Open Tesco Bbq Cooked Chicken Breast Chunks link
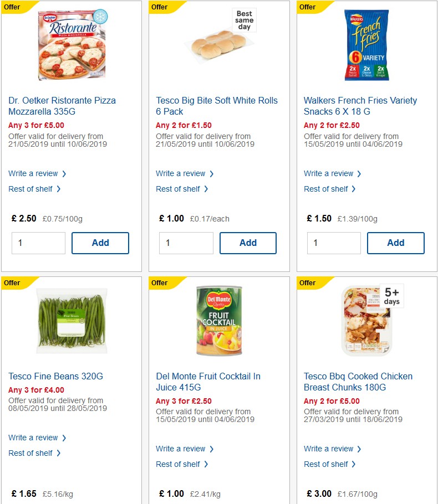 pos(358,382)
